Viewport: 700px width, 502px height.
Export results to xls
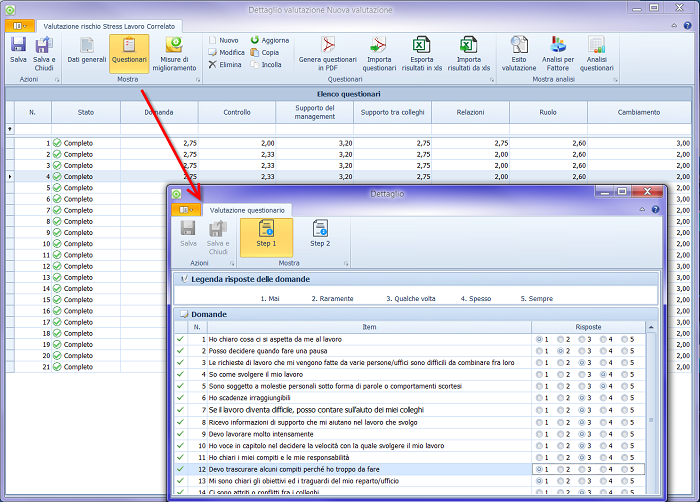click(x=422, y=51)
